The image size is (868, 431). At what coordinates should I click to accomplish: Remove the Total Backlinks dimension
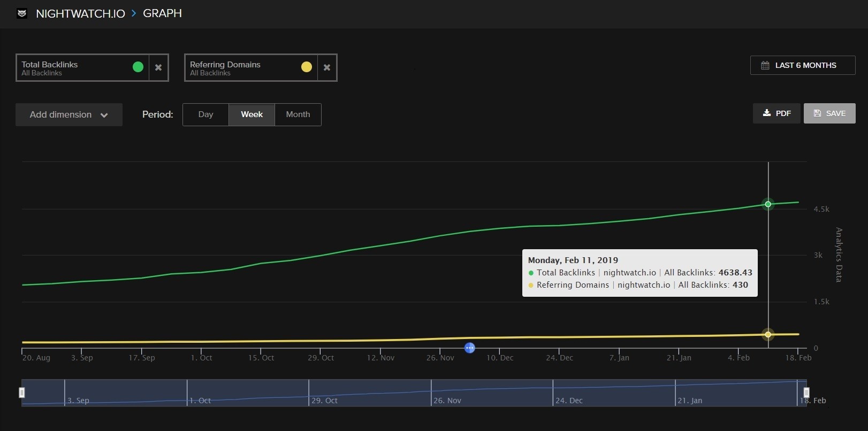pos(158,67)
